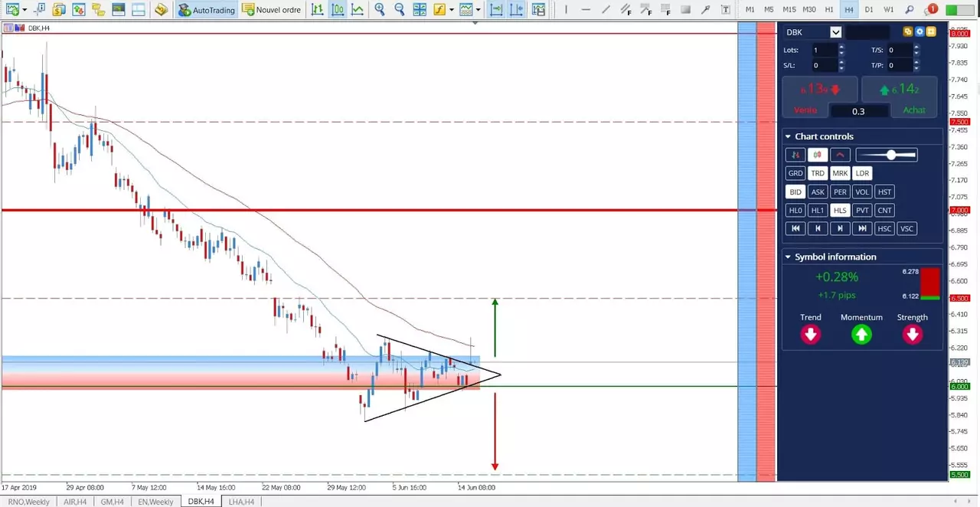980x507 pixels.
Task: Toggle the GRD grid button
Action: pos(795,173)
